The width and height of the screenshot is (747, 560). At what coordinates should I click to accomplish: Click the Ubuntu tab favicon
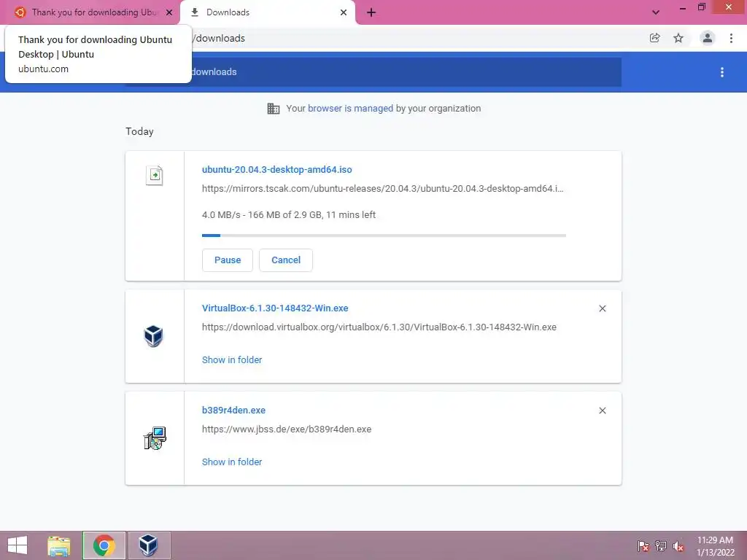[x=20, y=12]
